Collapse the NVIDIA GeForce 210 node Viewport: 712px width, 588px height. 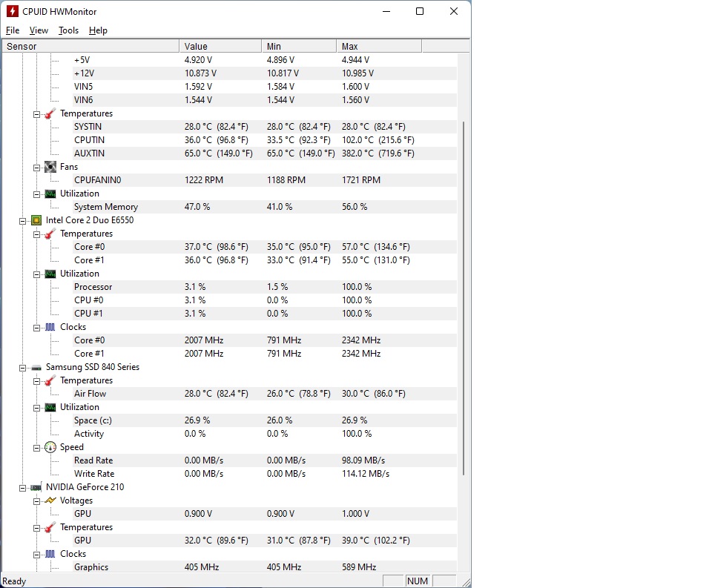22,488
